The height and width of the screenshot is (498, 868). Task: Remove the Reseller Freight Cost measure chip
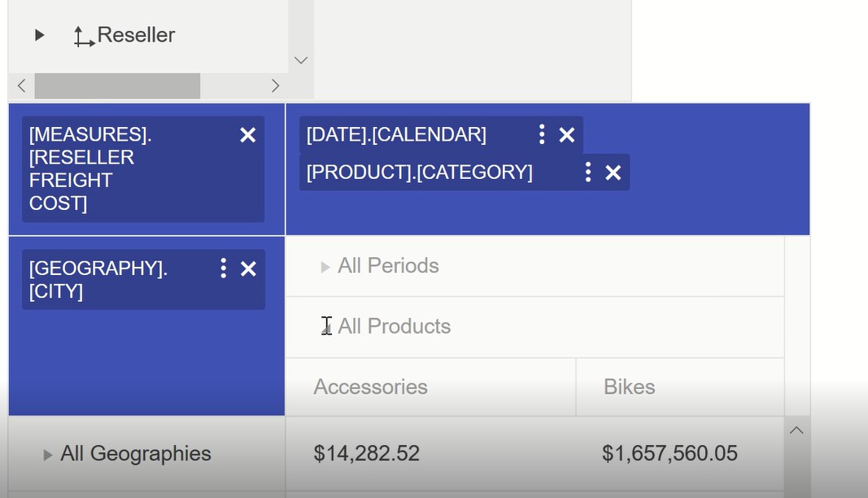pyautogui.click(x=248, y=135)
